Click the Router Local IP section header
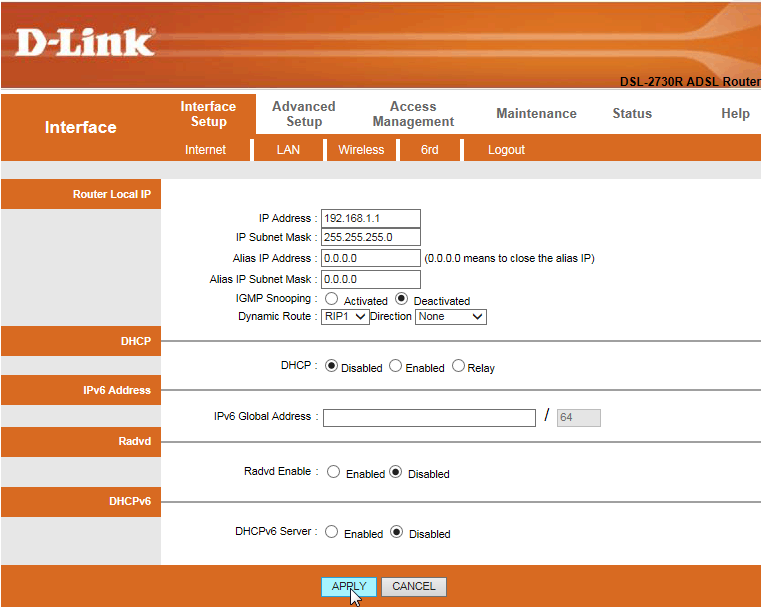765x609 pixels. click(81, 194)
